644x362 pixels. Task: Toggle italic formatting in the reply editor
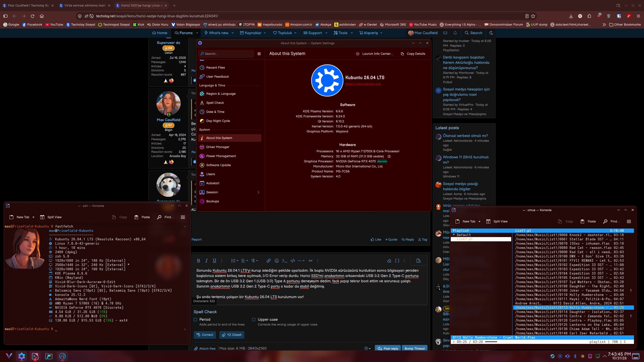pos(207,261)
